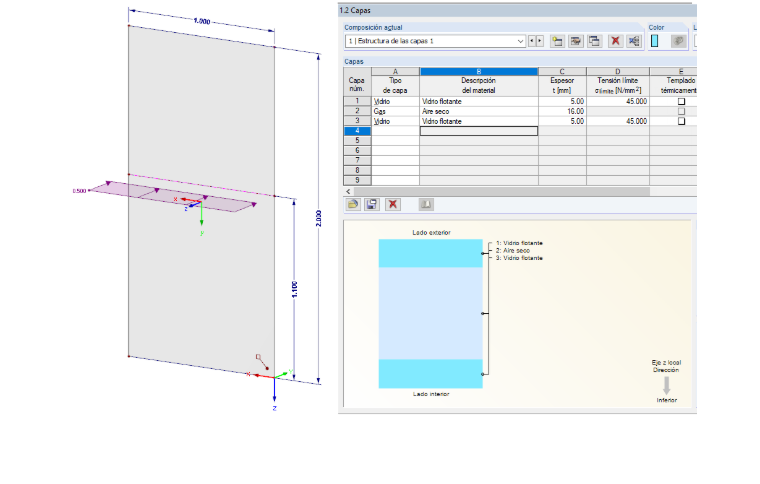This screenshot has height=484, width=760.
Task: Click the 0.500 load value label
Action: coord(79,191)
